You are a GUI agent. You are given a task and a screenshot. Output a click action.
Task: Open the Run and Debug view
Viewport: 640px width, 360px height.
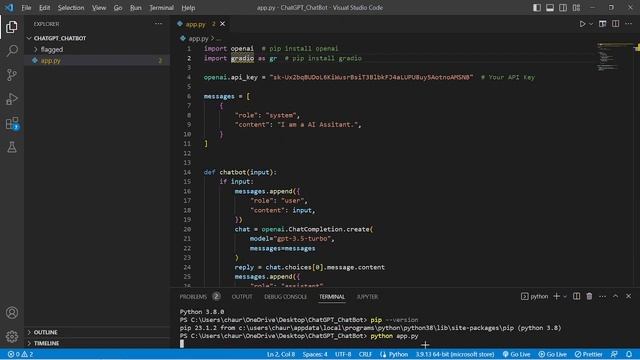coord(12,99)
